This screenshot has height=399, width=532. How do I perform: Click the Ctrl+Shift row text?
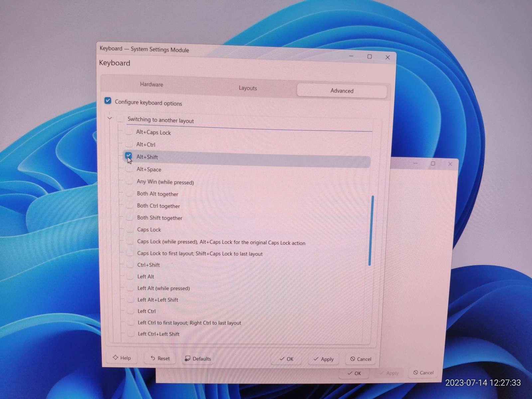click(148, 265)
